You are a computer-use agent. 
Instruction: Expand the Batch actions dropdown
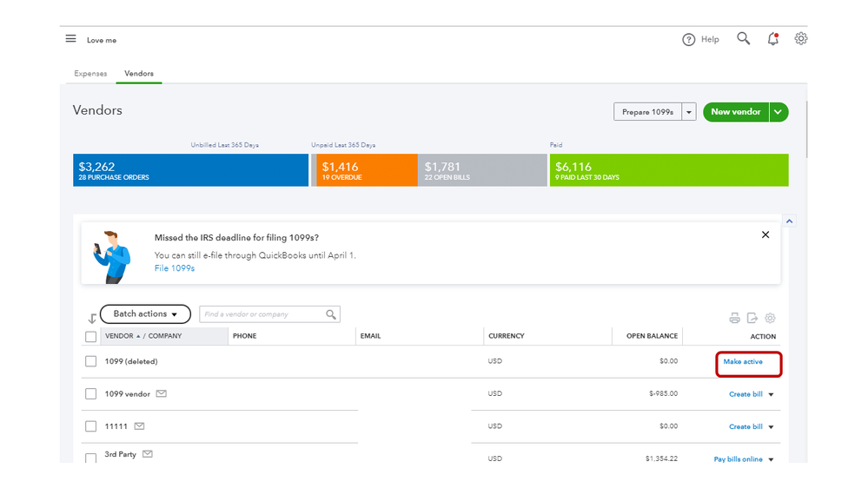pyautogui.click(x=145, y=314)
